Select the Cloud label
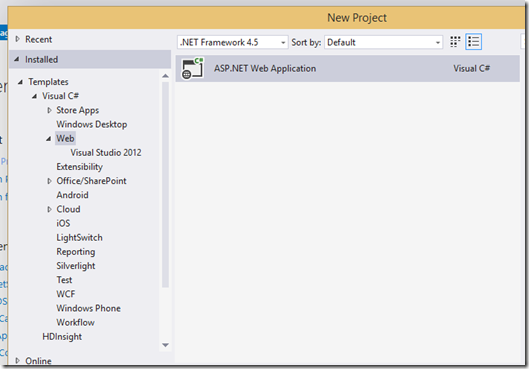Screen dimensions: 529x369 click(68, 209)
